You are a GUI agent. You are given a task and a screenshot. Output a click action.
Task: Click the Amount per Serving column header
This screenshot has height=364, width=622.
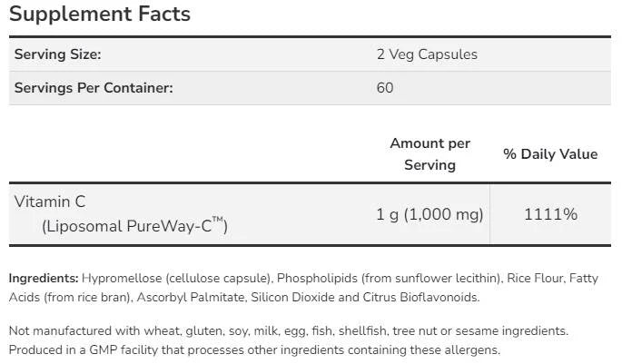click(429, 153)
